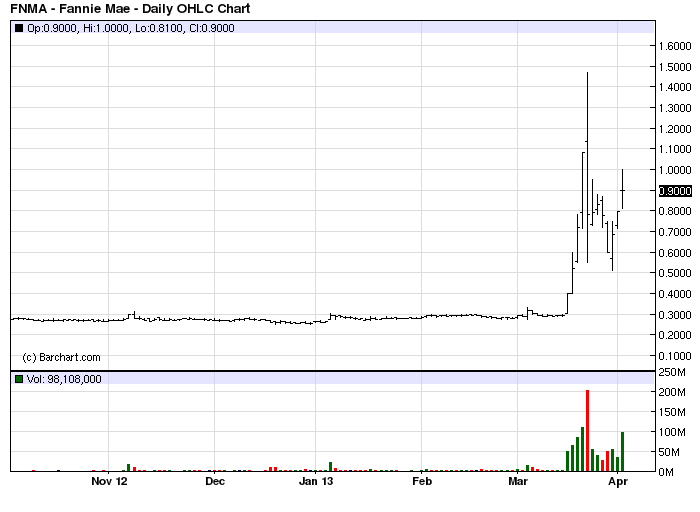This screenshot has width=700, height=512.
Task: Click the 0M volume axis label
Action: coord(666,472)
